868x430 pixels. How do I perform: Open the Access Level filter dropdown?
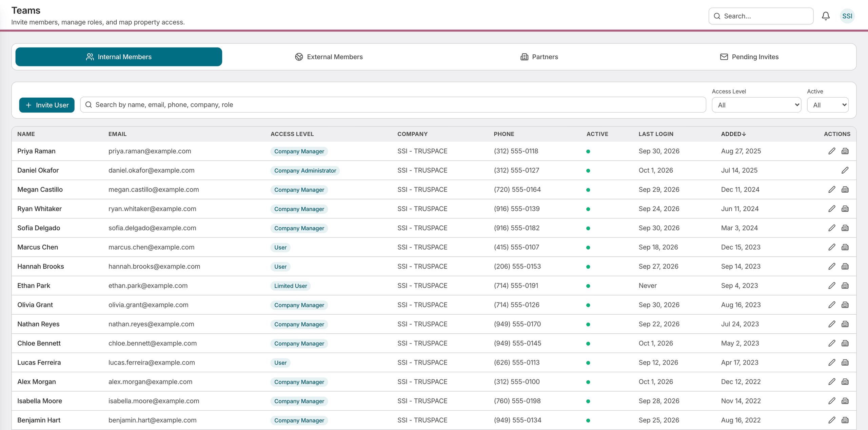[x=756, y=105]
